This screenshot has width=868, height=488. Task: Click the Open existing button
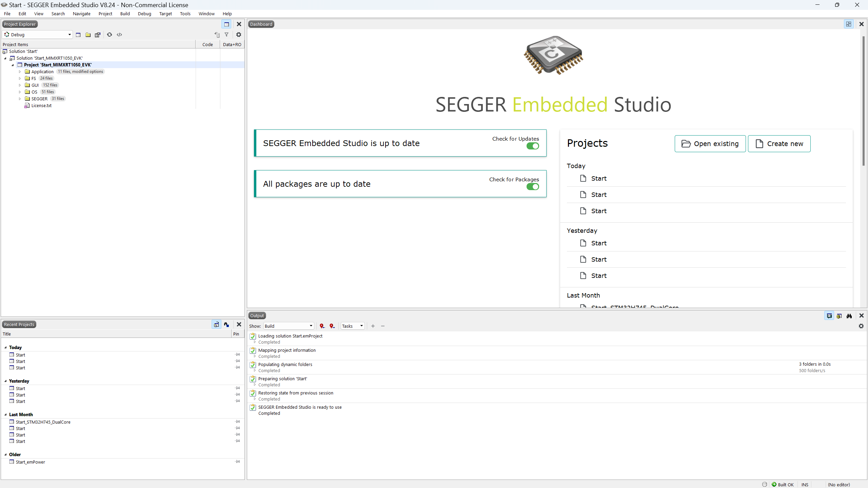click(x=710, y=144)
